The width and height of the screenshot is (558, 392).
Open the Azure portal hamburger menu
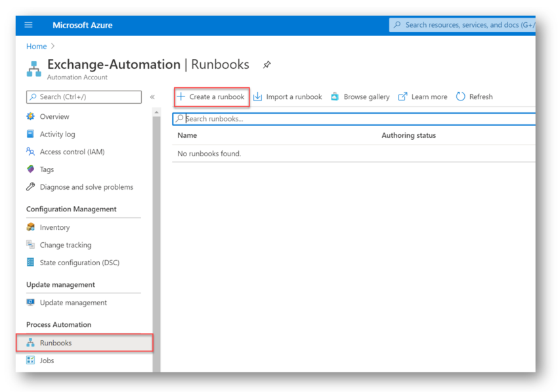[28, 25]
